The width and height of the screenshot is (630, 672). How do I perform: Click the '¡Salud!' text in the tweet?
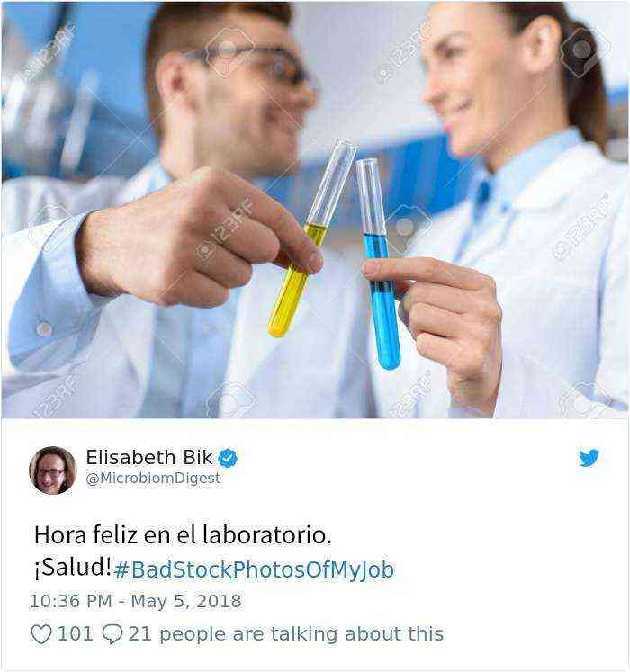click(73, 568)
